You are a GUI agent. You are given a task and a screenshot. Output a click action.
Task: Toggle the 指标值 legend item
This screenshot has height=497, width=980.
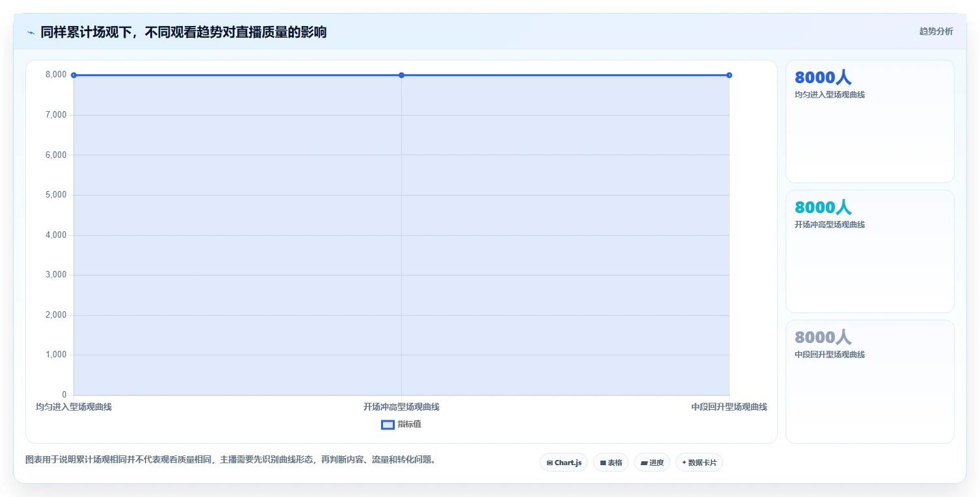point(401,424)
